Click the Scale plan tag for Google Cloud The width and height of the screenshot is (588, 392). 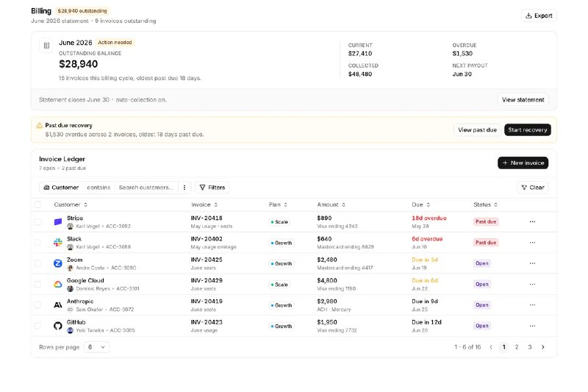tap(279, 285)
